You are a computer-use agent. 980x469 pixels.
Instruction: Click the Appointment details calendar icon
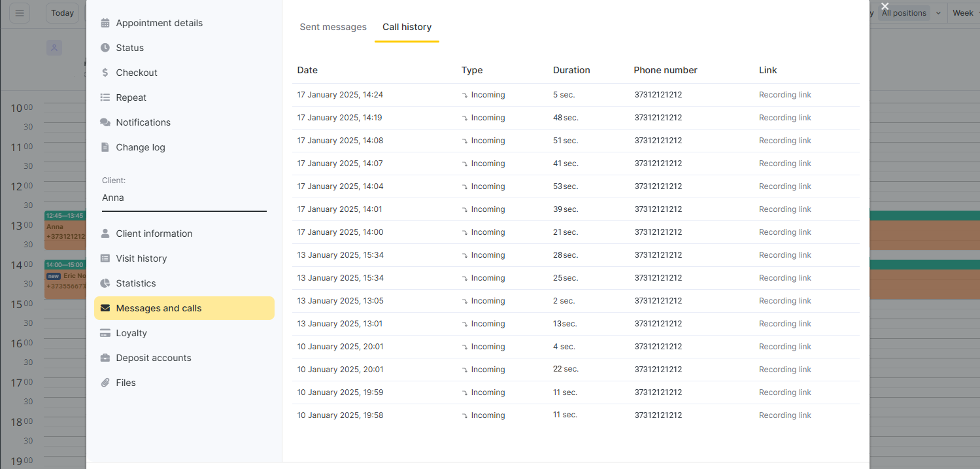coord(105,23)
